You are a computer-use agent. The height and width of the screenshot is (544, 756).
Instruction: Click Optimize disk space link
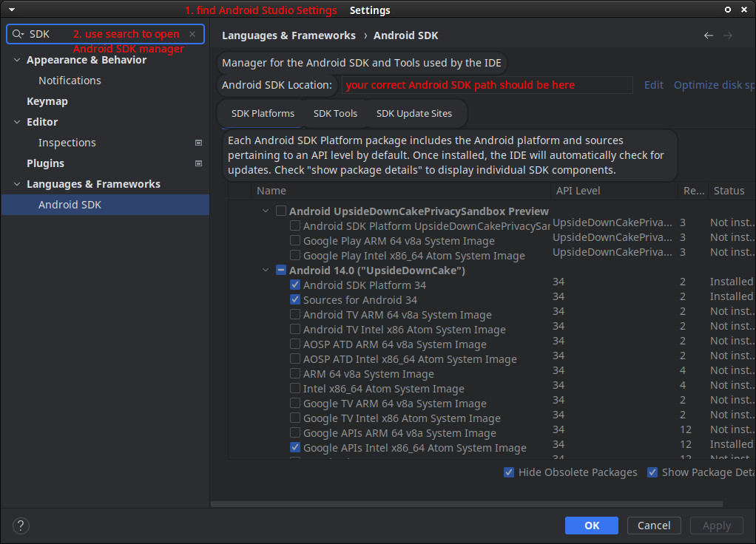715,85
